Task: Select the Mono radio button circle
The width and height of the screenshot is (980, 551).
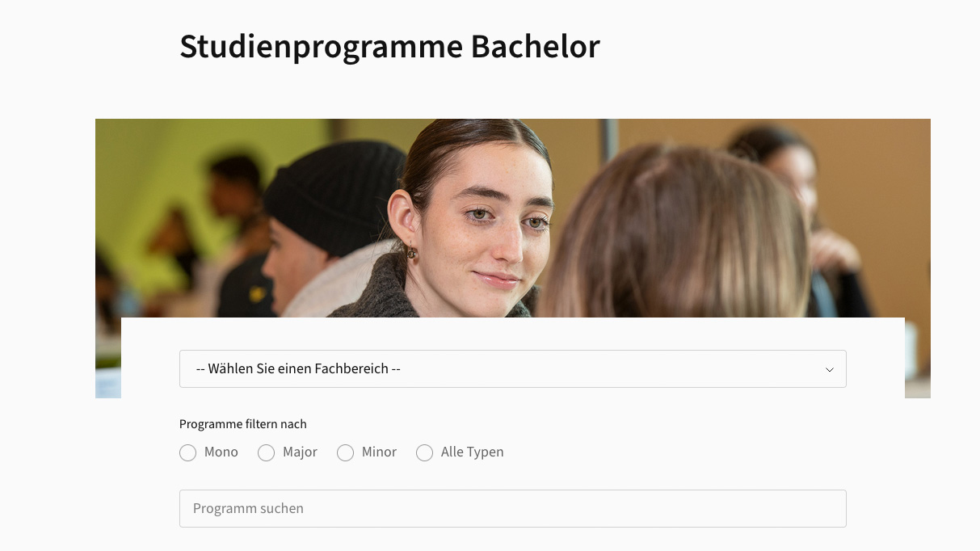Action: [188, 453]
